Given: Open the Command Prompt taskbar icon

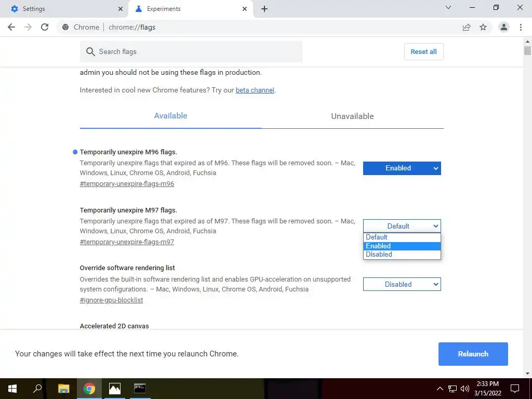Looking at the screenshot, I should [x=140, y=389].
